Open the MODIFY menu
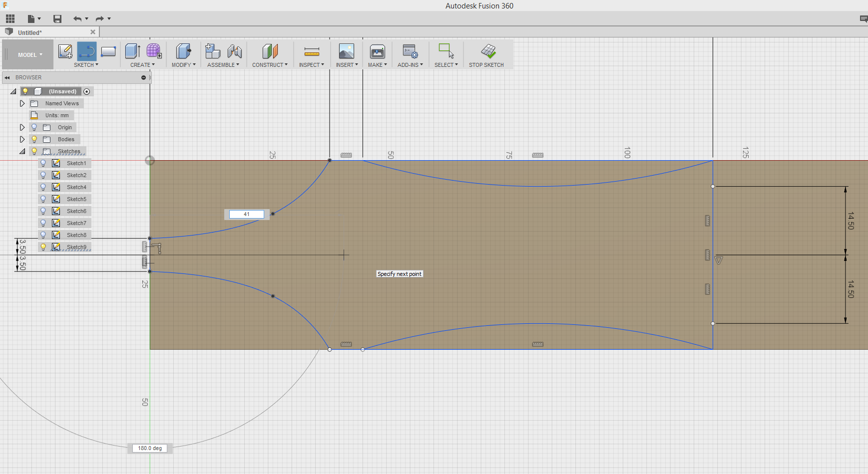Screen dimensions: 868x474 click(183, 65)
